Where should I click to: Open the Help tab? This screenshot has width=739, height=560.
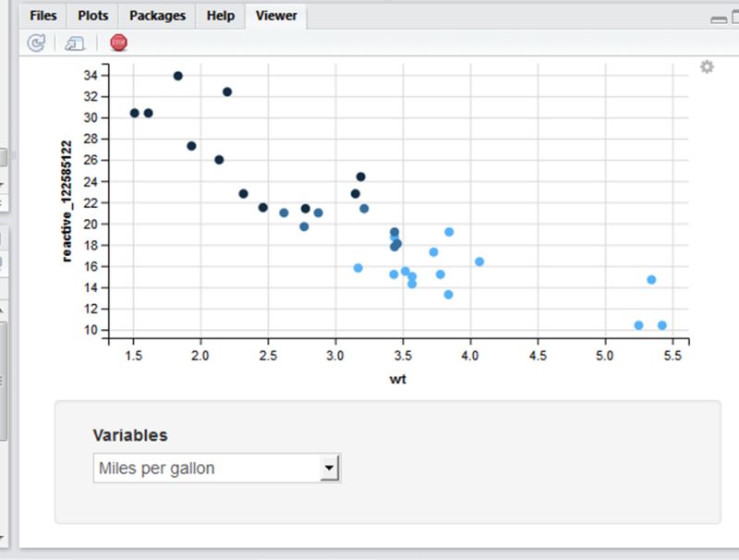(219, 15)
